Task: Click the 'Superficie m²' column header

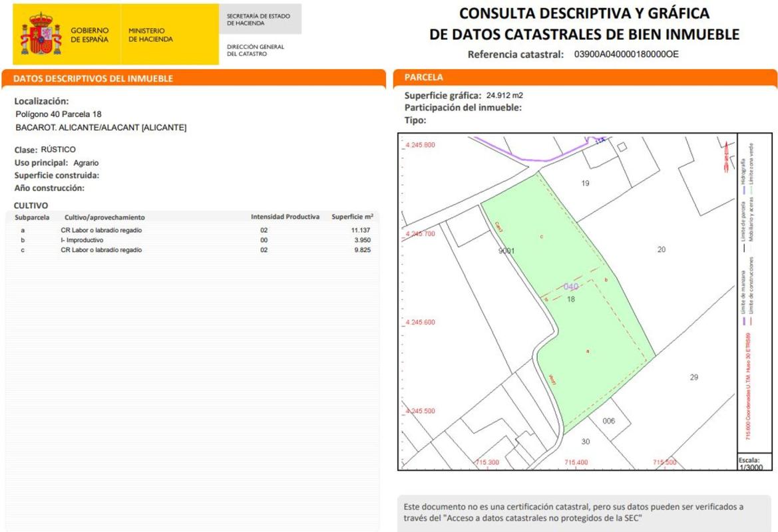Action: 352,217
